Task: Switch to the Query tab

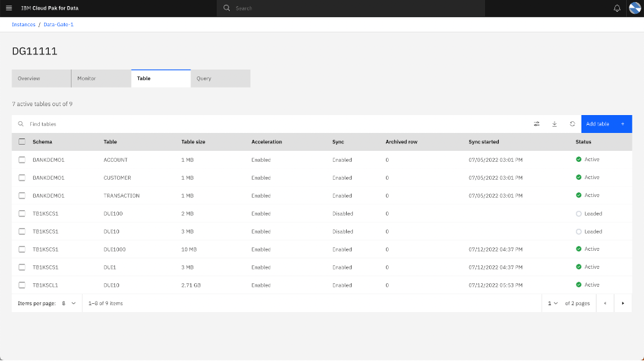Action: point(221,79)
